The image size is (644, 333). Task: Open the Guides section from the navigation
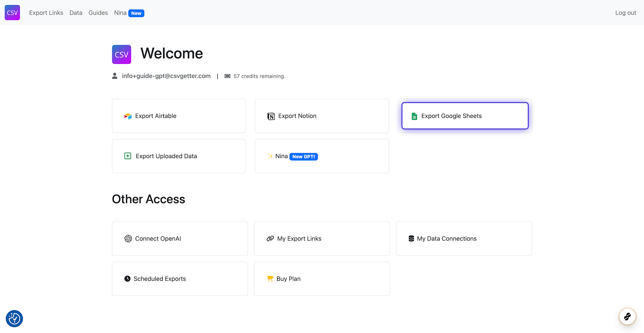tap(98, 13)
